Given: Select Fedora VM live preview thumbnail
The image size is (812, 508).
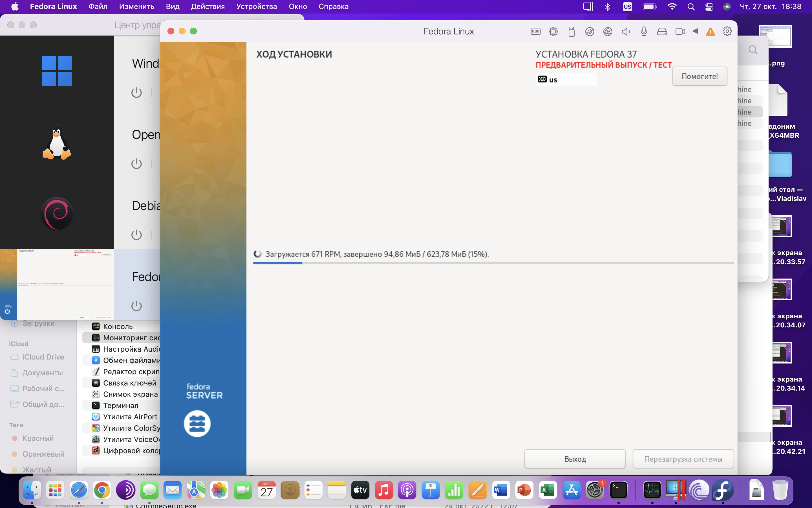Looking at the screenshot, I should (57, 284).
